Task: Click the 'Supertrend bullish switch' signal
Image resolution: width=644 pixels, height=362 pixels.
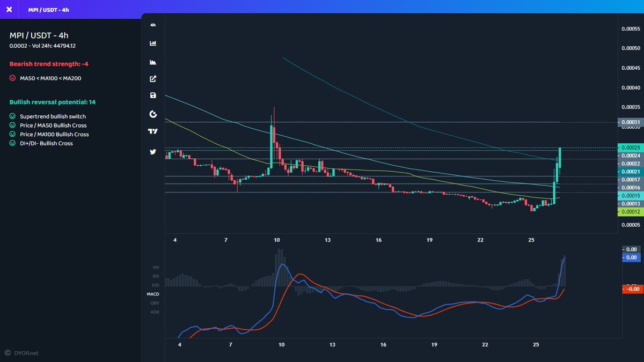Action: pos(53,116)
